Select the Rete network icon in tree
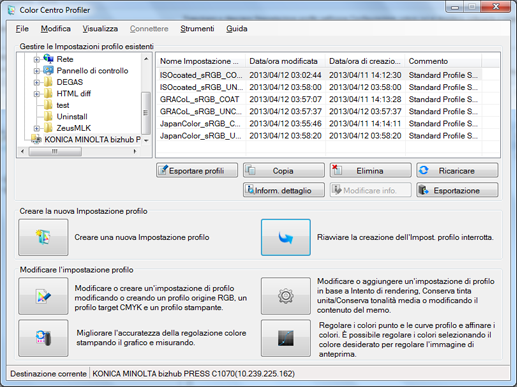Viewport: 517px width, 387px height. [49, 59]
